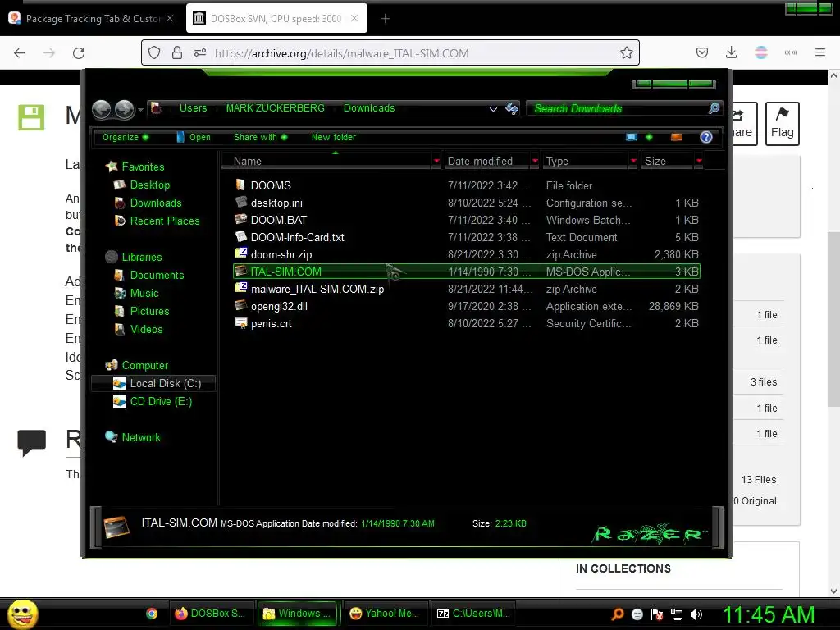Click the change view icon in Explorer toolbar
This screenshot has width=840, height=630.
[x=632, y=137]
